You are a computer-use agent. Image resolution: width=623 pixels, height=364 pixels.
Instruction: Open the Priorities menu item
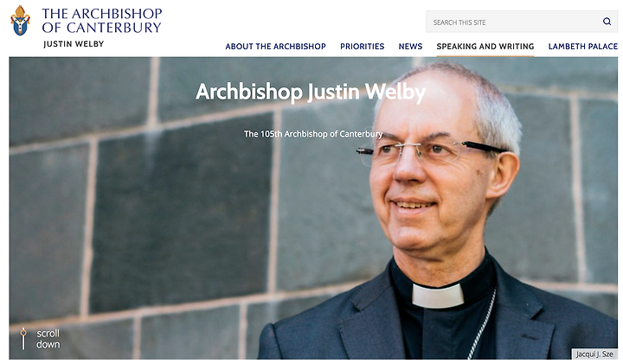(x=362, y=47)
